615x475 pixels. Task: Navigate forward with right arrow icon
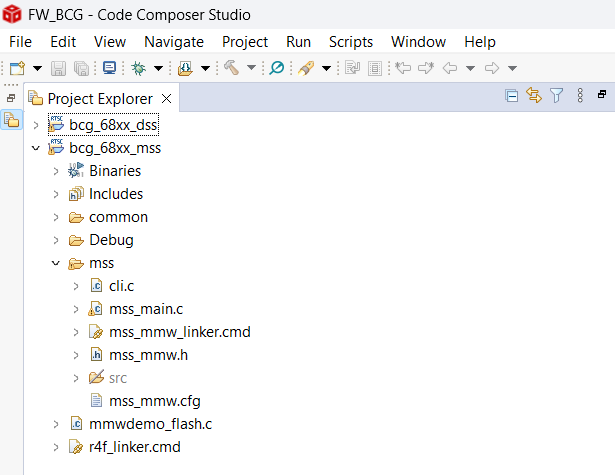[x=492, y=68]
